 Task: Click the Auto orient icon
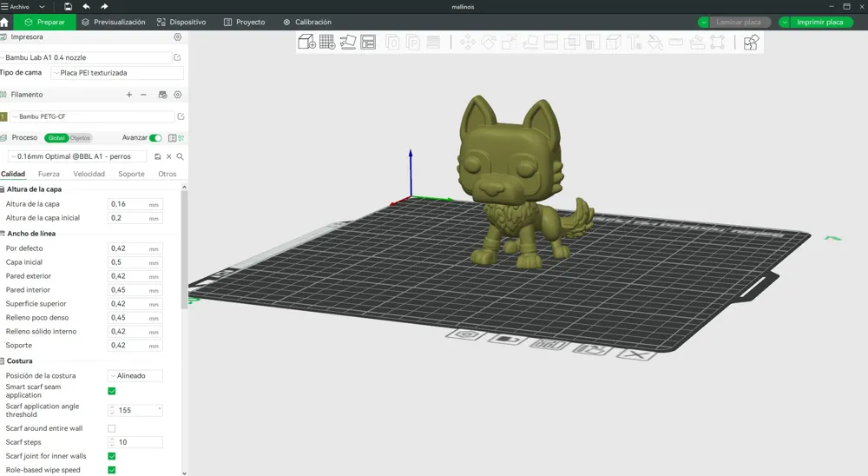pyautogui.click(x=348, y=42)
